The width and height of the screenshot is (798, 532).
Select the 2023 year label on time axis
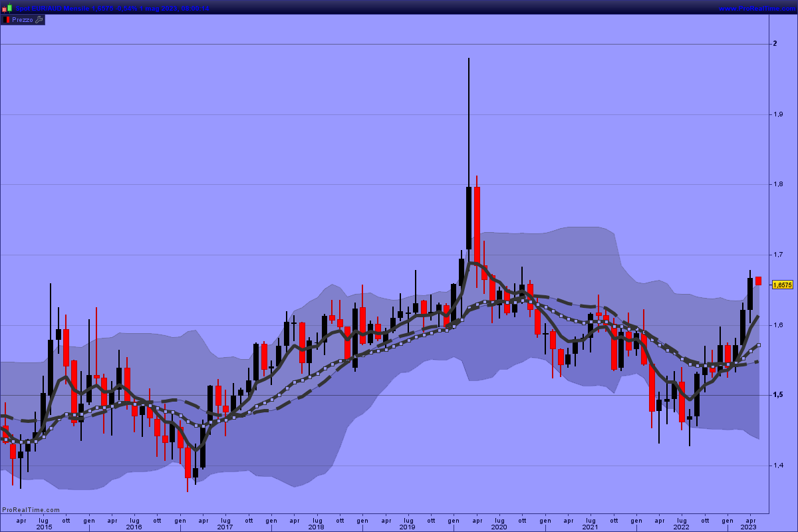coord(748,527)
